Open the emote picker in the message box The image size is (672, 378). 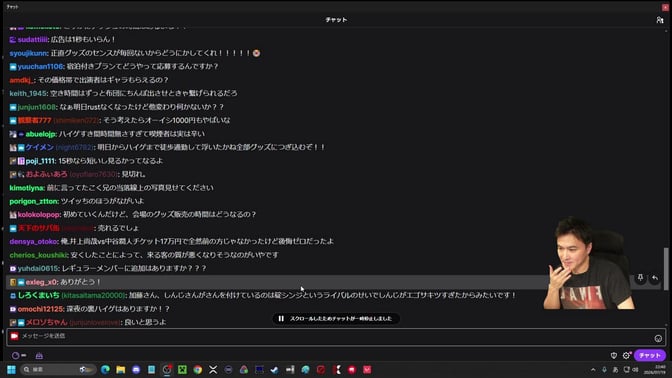pos(658,339)
